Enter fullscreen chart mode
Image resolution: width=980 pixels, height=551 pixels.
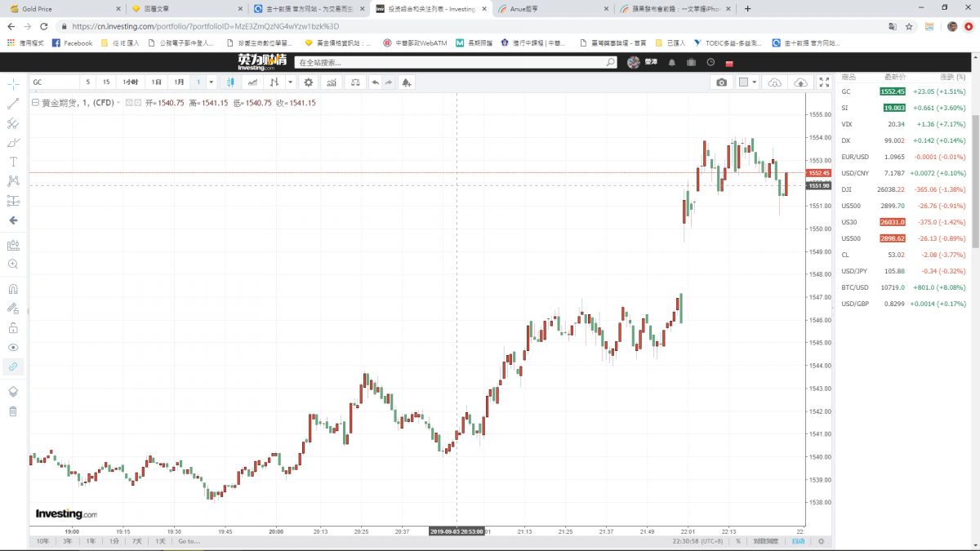tap(824, 82)
